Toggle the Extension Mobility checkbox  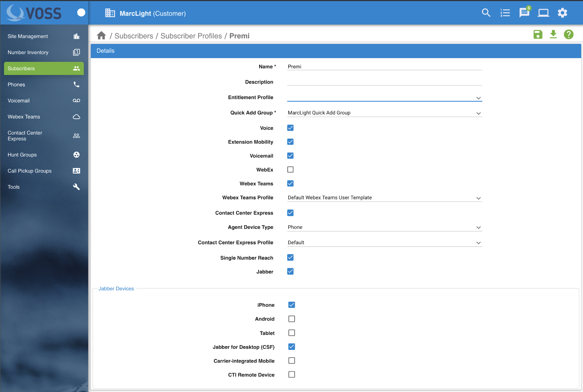click(x=290, y=142)
